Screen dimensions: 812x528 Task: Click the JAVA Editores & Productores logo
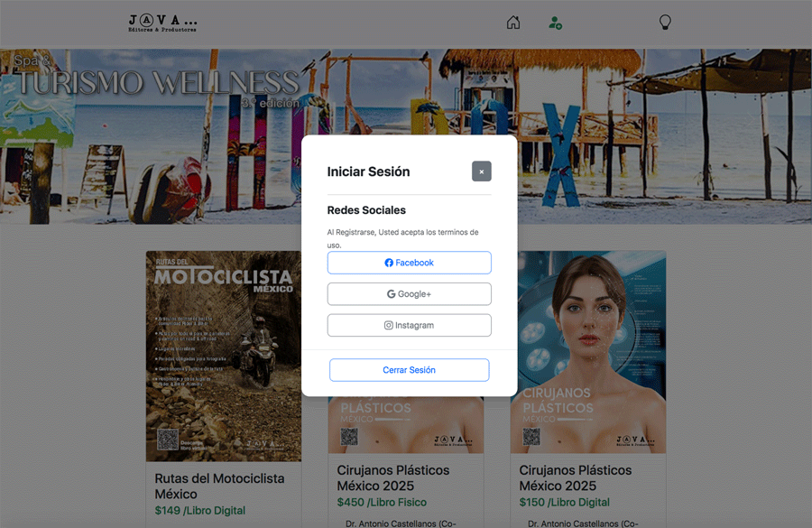click(x=162, y=23)
